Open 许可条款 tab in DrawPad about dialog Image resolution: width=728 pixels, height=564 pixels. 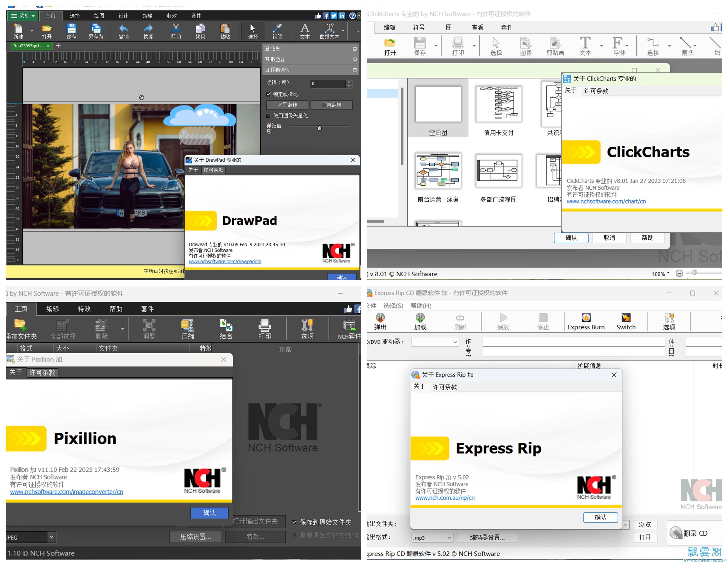pos(213,170)
